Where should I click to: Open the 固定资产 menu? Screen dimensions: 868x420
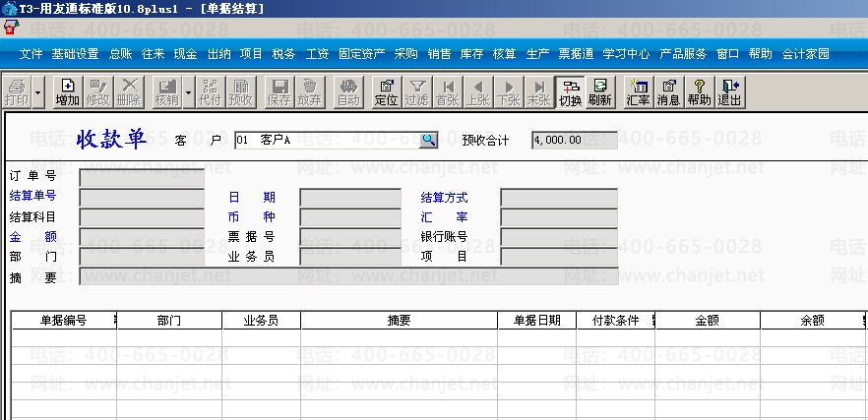[362, 54]
